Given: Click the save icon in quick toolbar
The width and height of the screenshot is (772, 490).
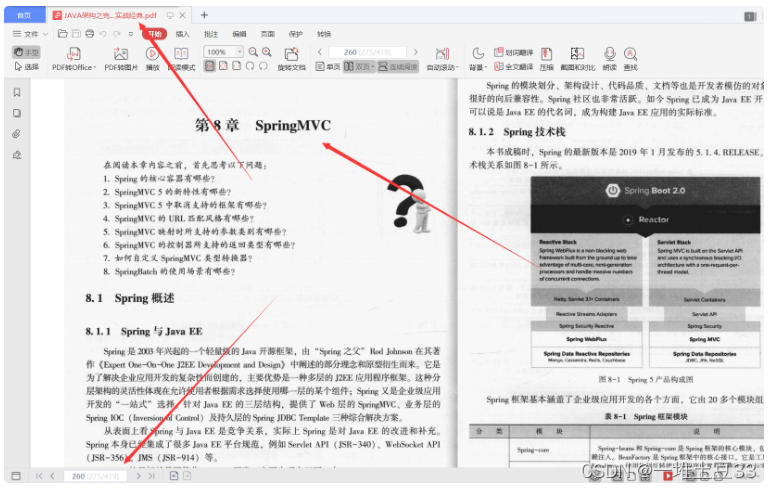Looking at the screenshot, I should (x=76, y=34).
